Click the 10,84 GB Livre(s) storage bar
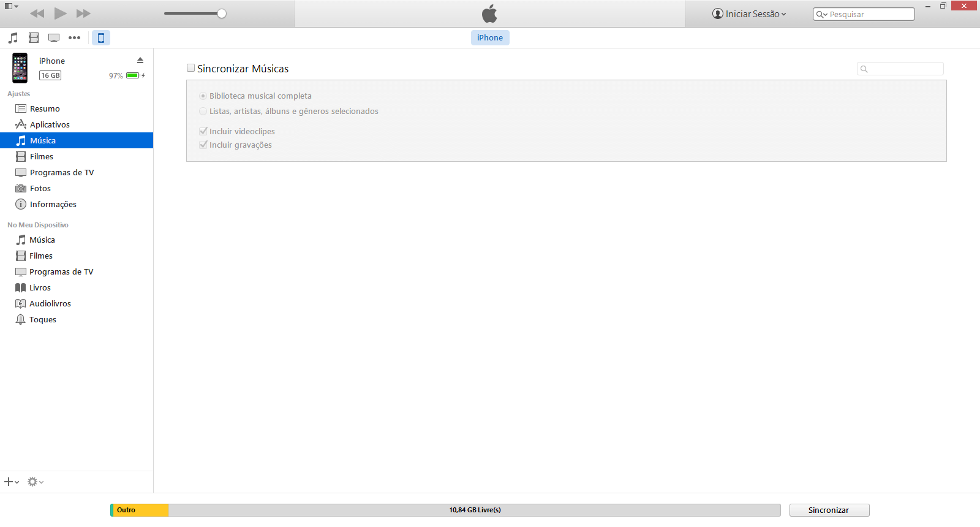The image size is (980, 527). coord(475,510)
